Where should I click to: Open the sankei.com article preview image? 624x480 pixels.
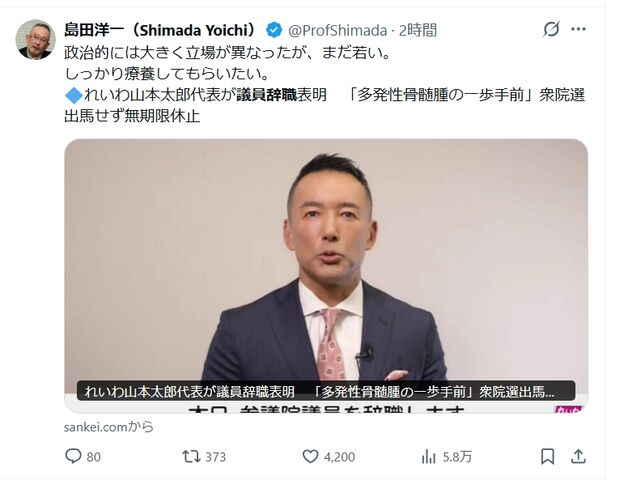point(326,275)
